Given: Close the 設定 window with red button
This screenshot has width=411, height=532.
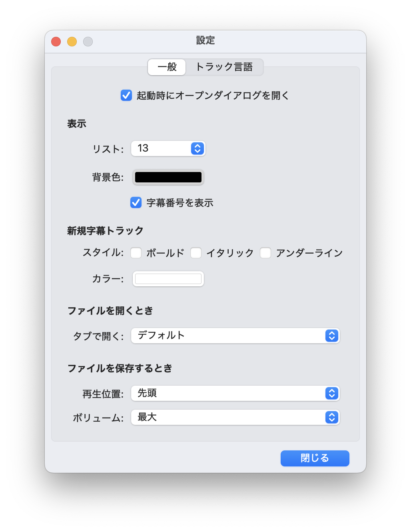Looking at the screenshot, I should 56,42.
